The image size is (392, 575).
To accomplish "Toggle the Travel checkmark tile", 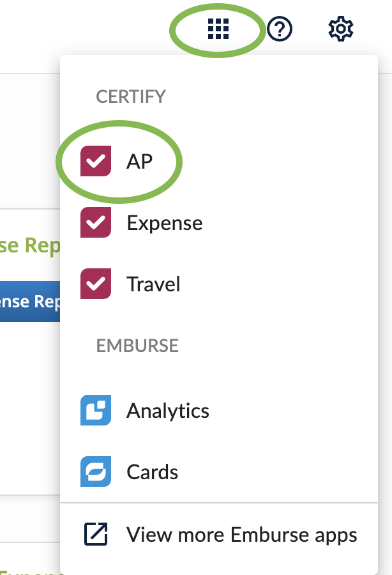I will [x=95, y=284].
